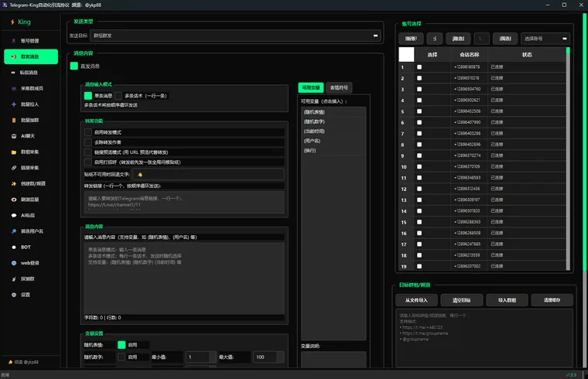Select 多条话术 multi-line script mode
Image resolution: width=588 pixels, height=379 pixels.
click(118, 96)
